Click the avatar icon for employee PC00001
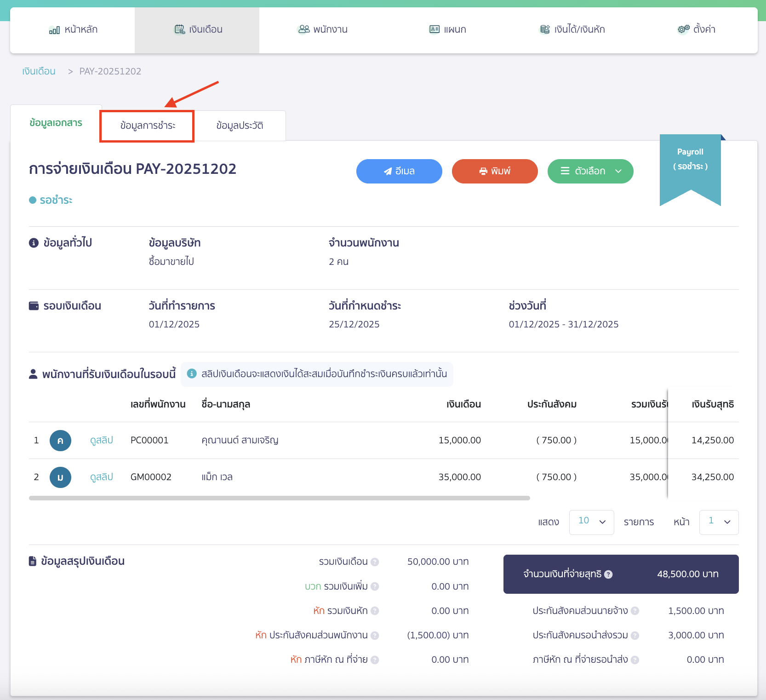 coord(60,441)
